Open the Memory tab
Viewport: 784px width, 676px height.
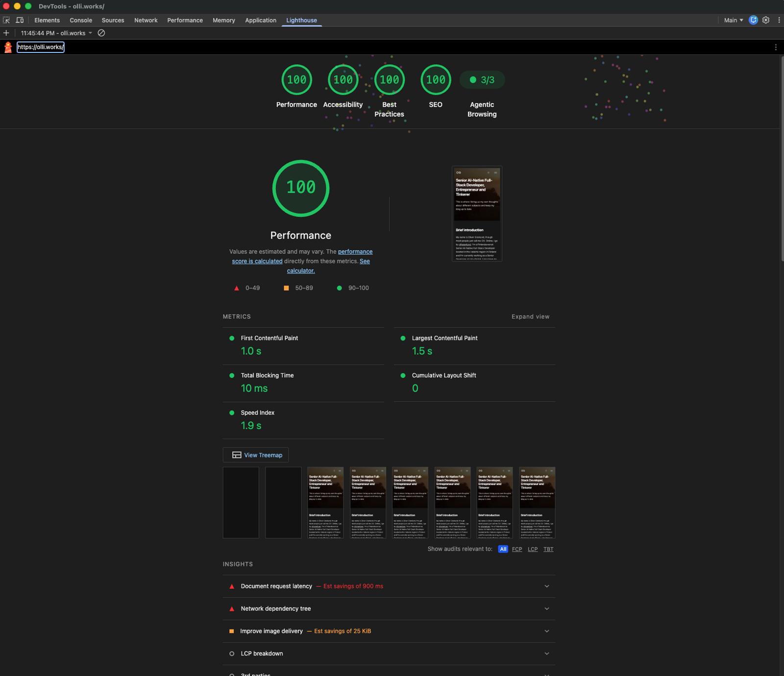(224, 20)
